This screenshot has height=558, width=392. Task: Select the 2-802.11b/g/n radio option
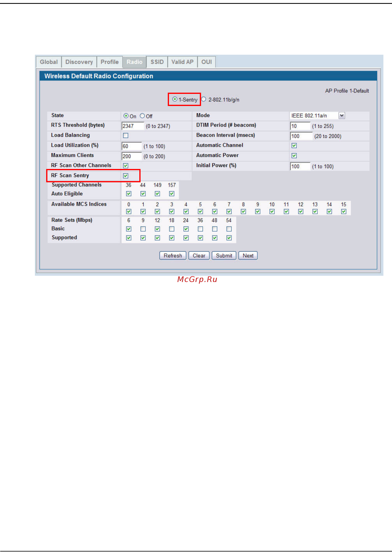(204, 99)
